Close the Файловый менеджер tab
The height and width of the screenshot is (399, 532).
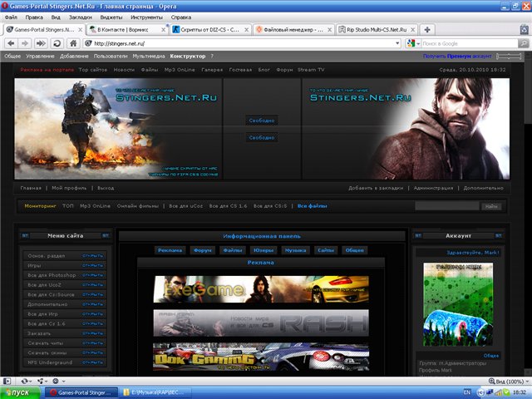pos(329,30)
